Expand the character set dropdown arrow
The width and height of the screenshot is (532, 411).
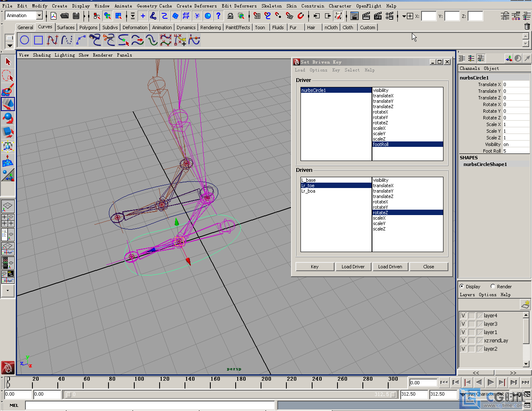coord(463,394)
